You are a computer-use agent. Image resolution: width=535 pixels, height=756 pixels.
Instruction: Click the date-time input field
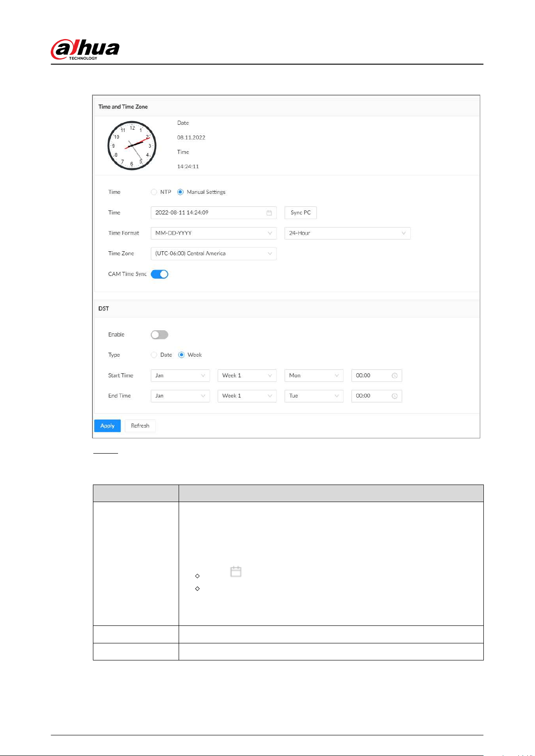[214, 213]
